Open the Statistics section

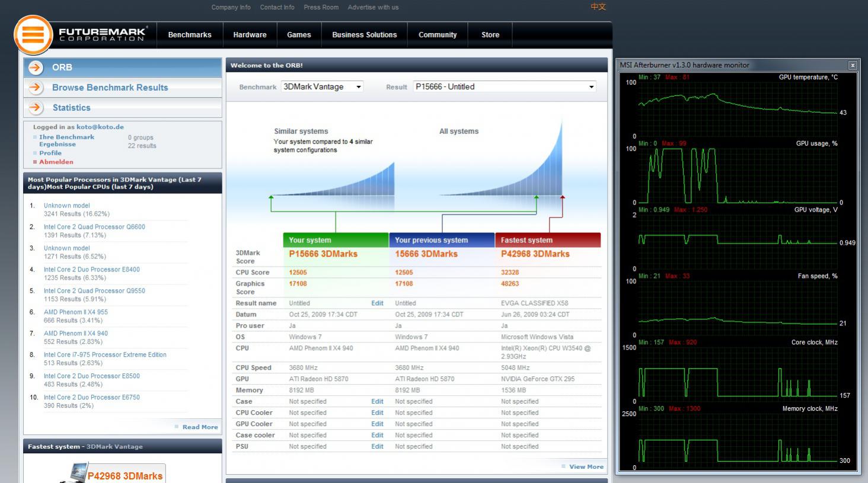point(123,108)
